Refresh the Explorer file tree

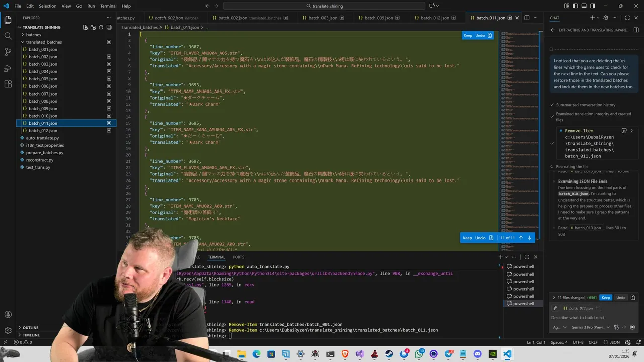(101, 27)
